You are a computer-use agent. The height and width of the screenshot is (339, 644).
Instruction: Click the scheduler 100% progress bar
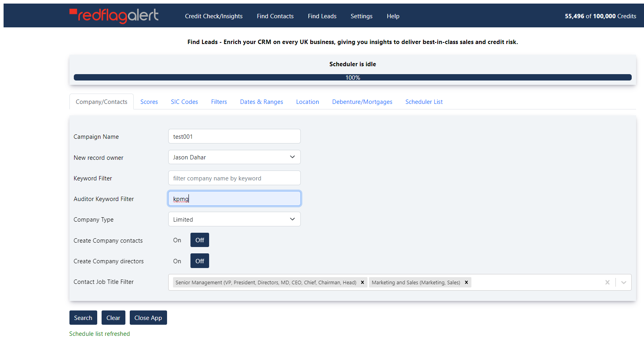coord(352,77)
